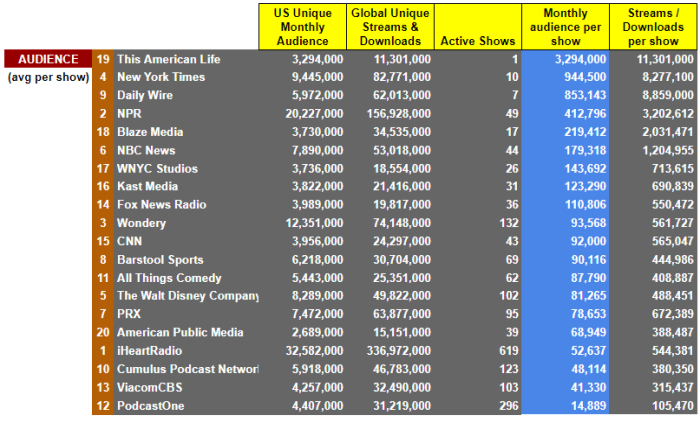Viewport: 700px width, 422px height.
Task: Click the CNN name cell
Action: pyautogui.click(x=129, y=241)
